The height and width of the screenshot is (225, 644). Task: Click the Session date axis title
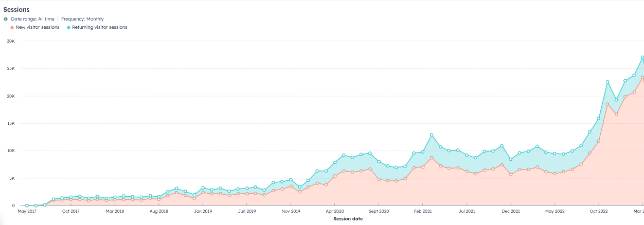point(348,219)
